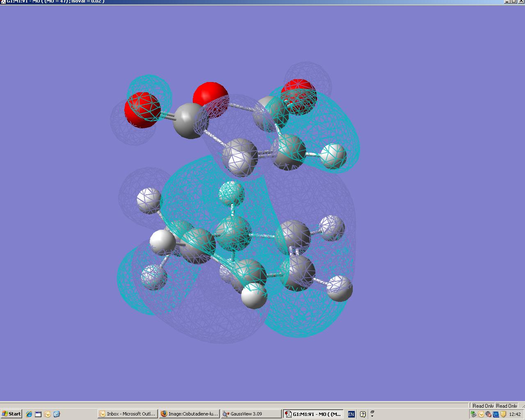Click the 12:42 system clock
This screenshot has height=420, width=525.
coord(515,414)
